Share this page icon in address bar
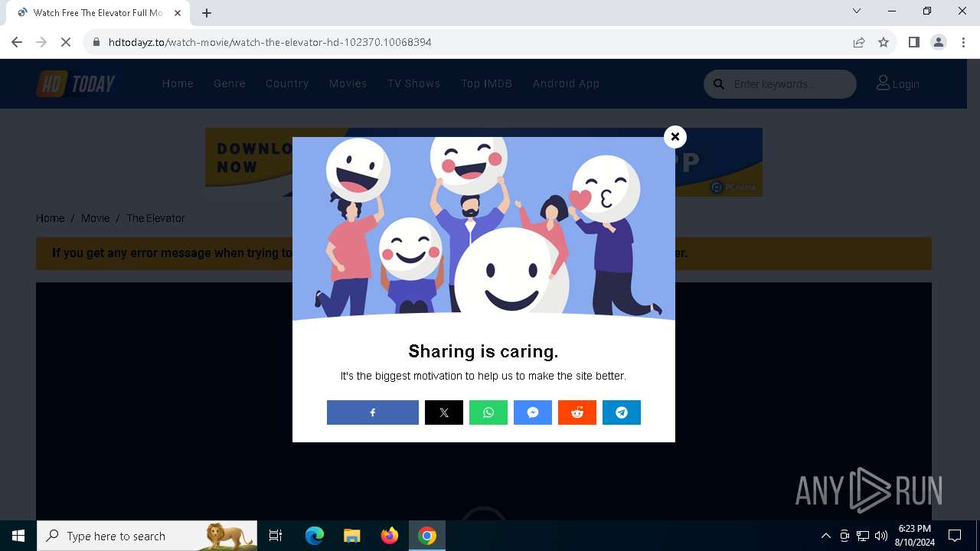Image resolution: width=980 pixels, height=551 pixels. click(x=859, y=42)
